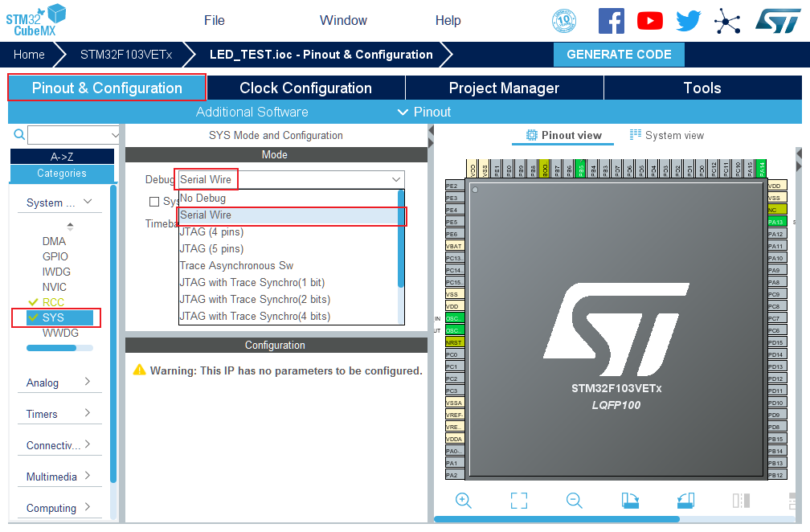Select Trace Asynchronous Sw option
Screen dimensions: 810x532
288,266
